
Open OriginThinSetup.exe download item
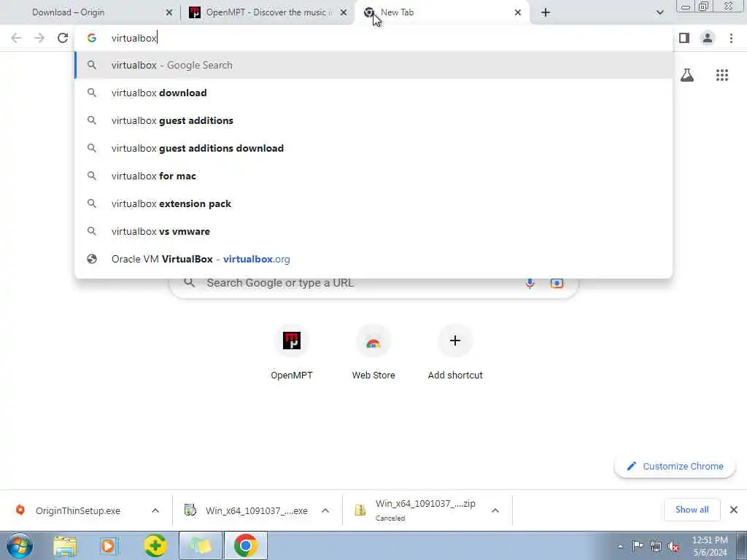point(76,510)
